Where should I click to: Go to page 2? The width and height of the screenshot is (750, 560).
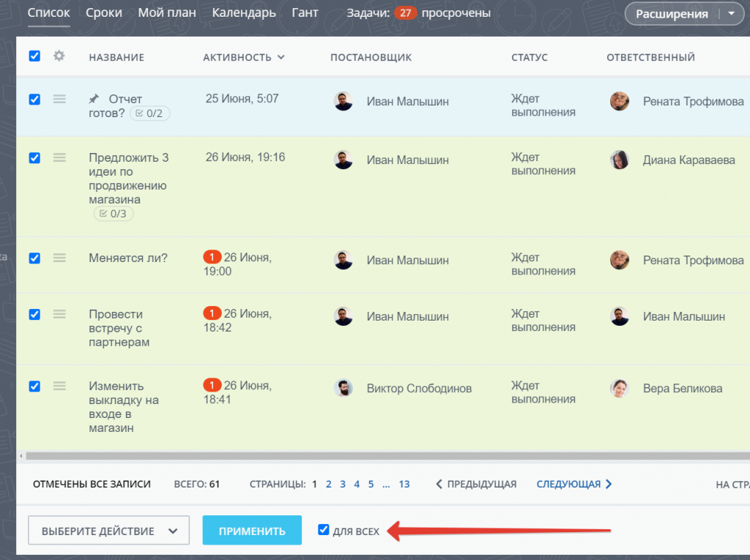click(329, 484)
